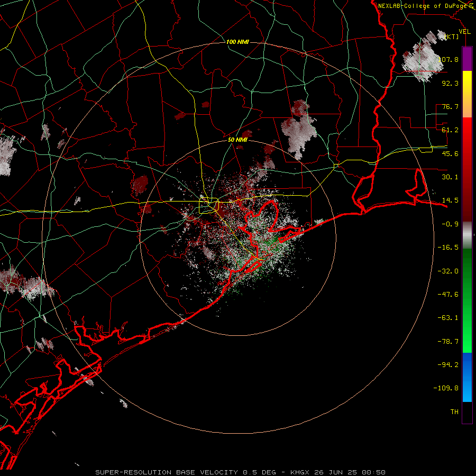This screenshot has width=476, height=476.
Task: Click the 92.3 velocity scale value
Action: (x=450, y=83)
